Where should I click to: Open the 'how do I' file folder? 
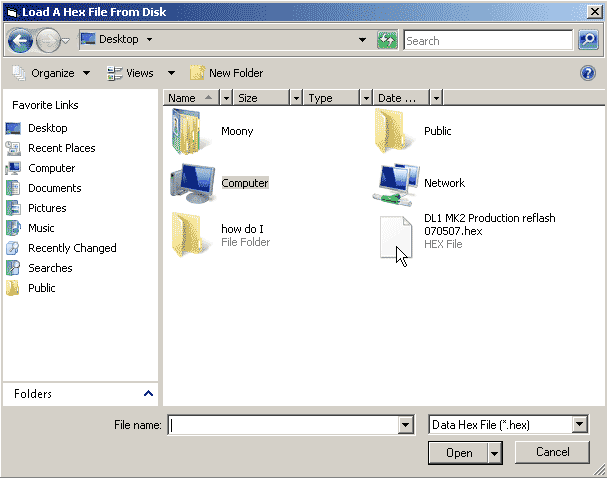click(x=188, y=235)
